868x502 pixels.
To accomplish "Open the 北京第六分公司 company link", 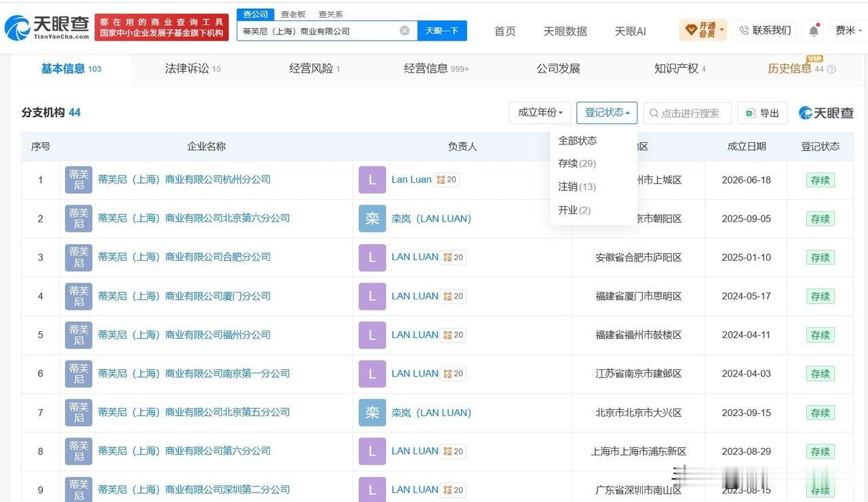I will (x=194, y=218).
